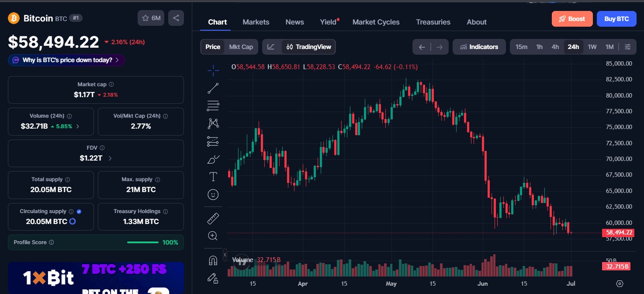644x294 pixels.
Task: Click the circulating supply progress ring
Action: [73, 221]
